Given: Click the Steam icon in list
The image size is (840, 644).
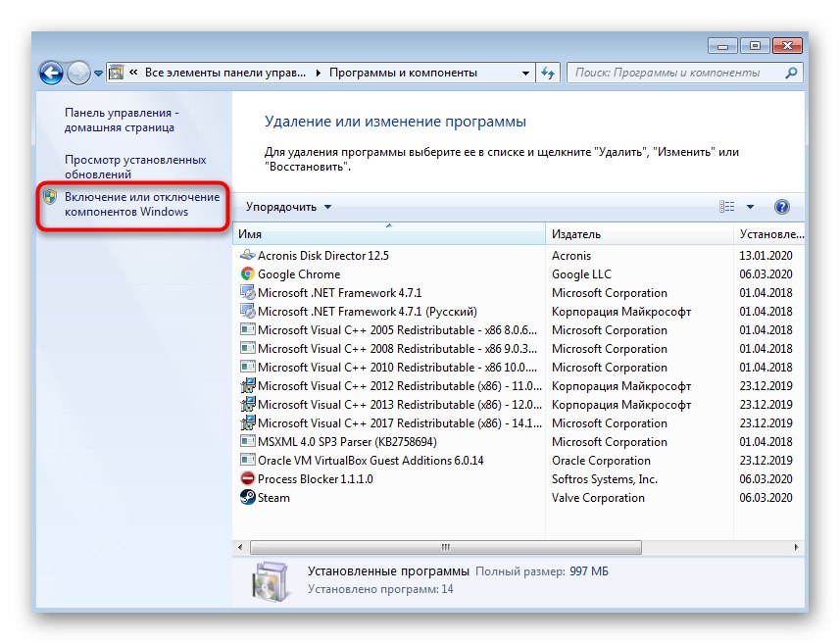Looking at the screenshot, I should (248, 497).
